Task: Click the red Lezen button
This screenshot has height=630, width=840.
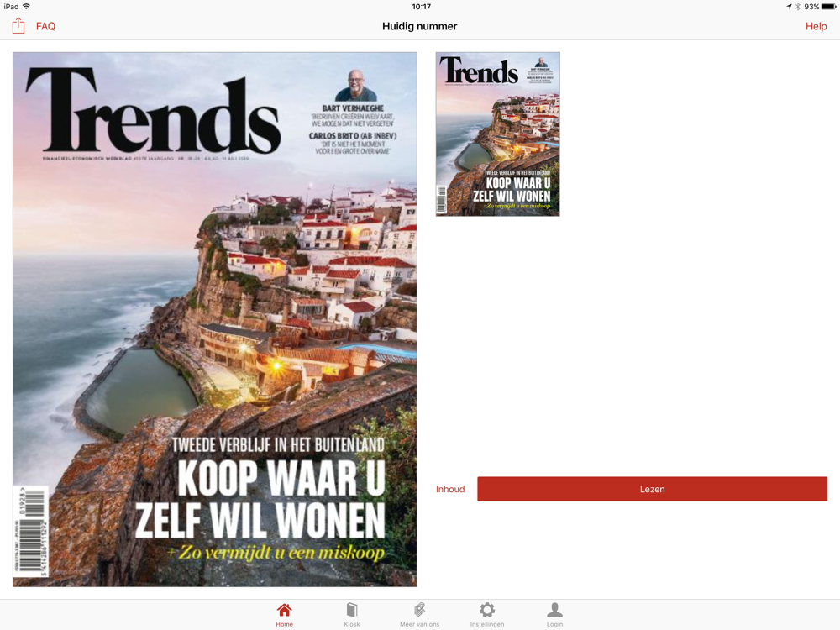Action: 652,489
